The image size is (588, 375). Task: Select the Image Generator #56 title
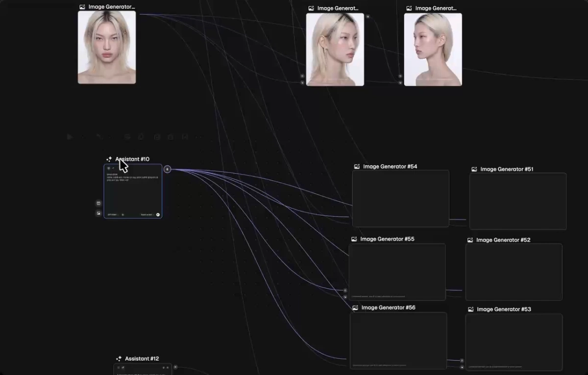click(x=389, y=307)
